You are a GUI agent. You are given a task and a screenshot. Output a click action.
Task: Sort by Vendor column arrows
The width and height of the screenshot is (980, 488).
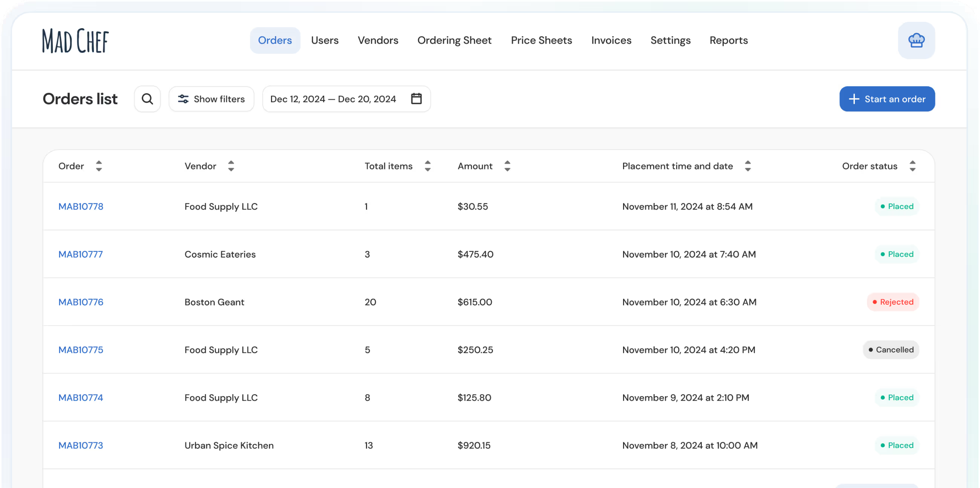(231, 166)
